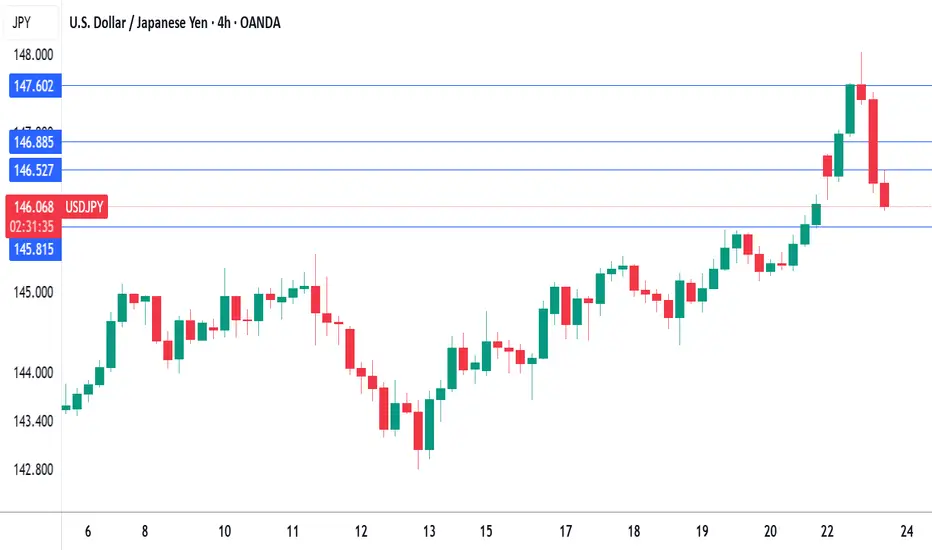Click date 24 on the time axis
The width and height of the screenshot is (932, 550).
coord(906,531)
